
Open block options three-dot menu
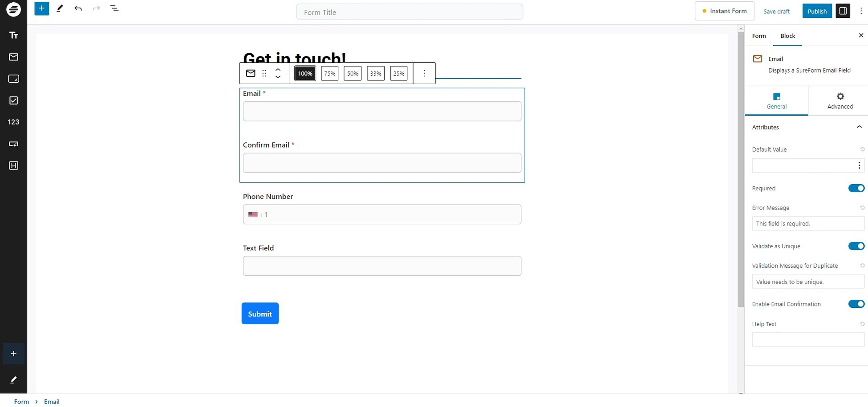[424, 73]
